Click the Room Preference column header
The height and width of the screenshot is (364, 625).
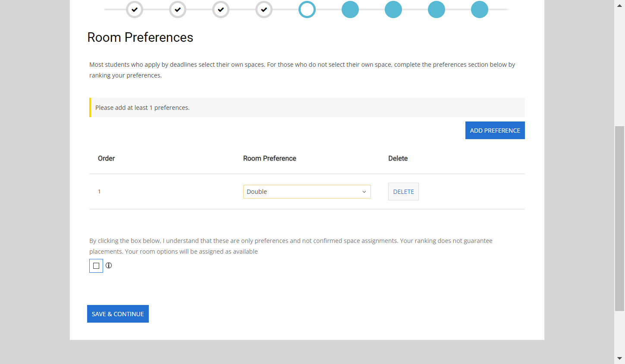(x=270, y=159)
